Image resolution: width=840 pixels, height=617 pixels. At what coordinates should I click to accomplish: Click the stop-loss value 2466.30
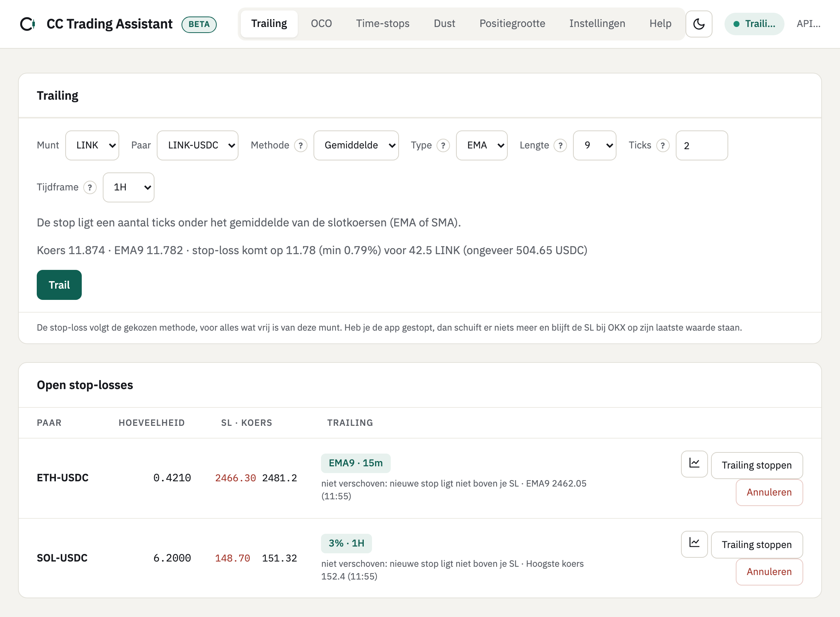coord(235,478)
